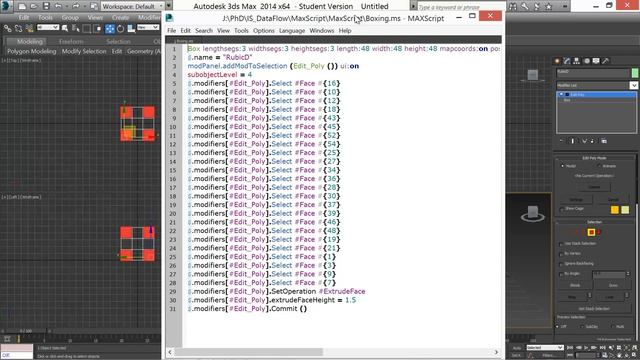Click Configure Modifier Sets icon
This screenshot has height=360, width=640.
(x=604, y=141)
